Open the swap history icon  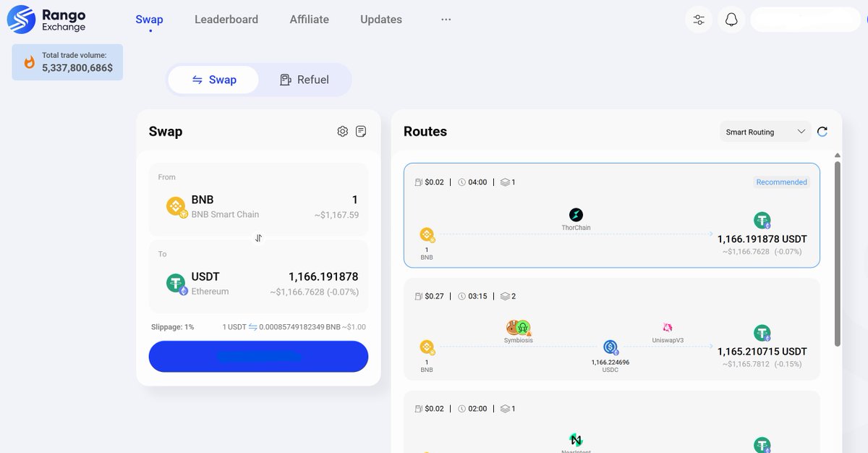click(361, 131)
